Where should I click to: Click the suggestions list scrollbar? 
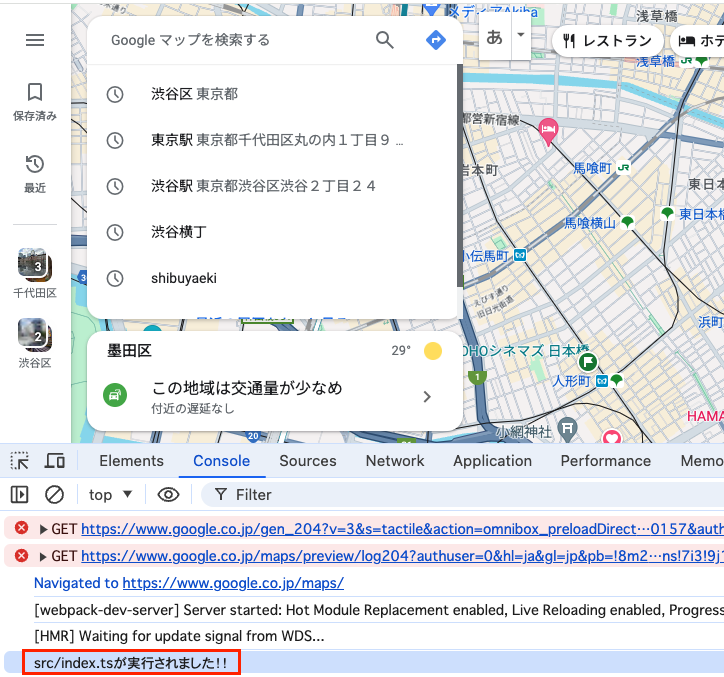click(460, 175)
